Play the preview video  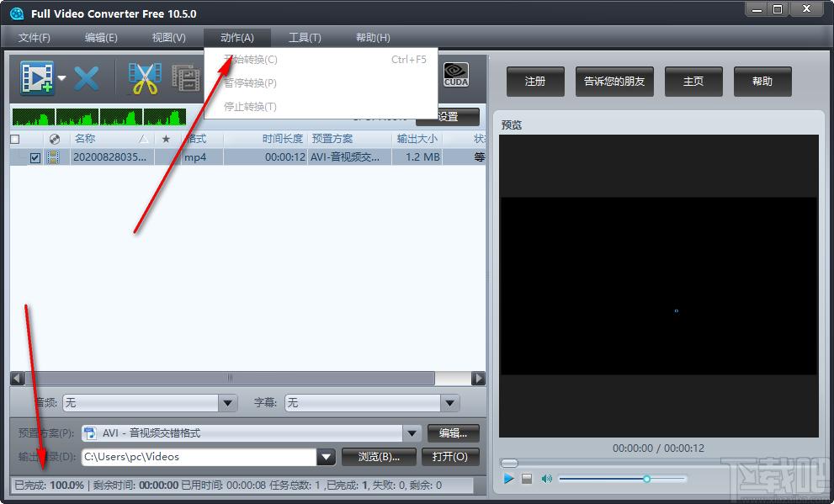click(508, 479)
